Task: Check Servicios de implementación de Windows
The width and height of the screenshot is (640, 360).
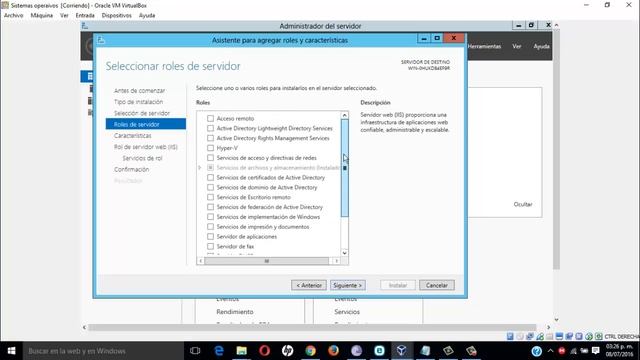Action: coord(210,217)
